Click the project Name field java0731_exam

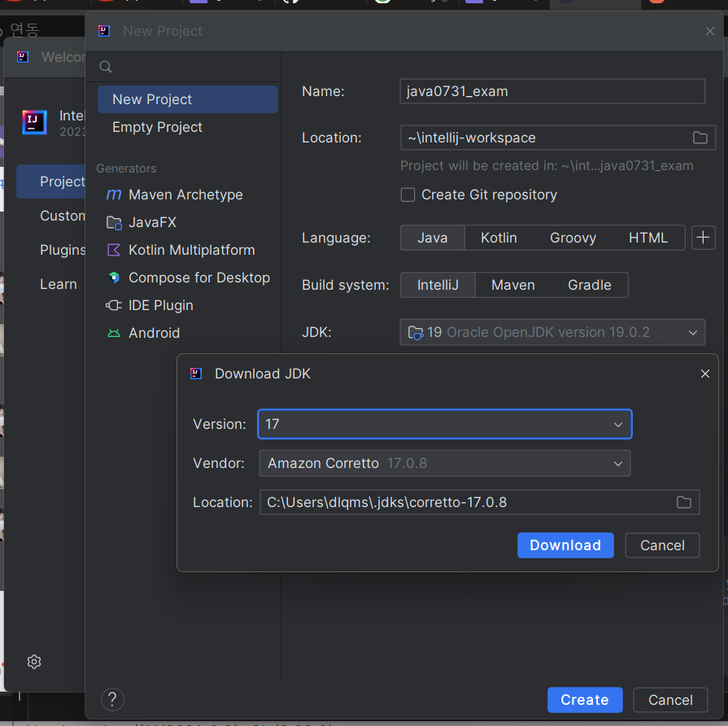click(552, 91)
